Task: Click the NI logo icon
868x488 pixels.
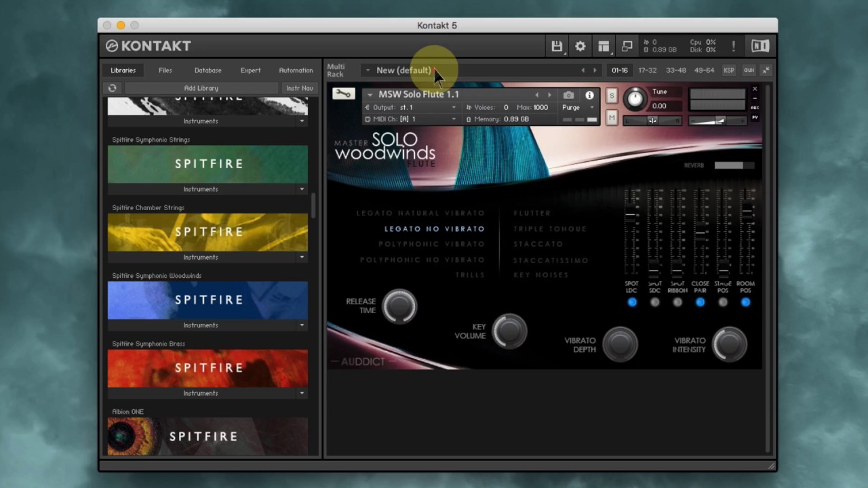Action: click(760, 46)
